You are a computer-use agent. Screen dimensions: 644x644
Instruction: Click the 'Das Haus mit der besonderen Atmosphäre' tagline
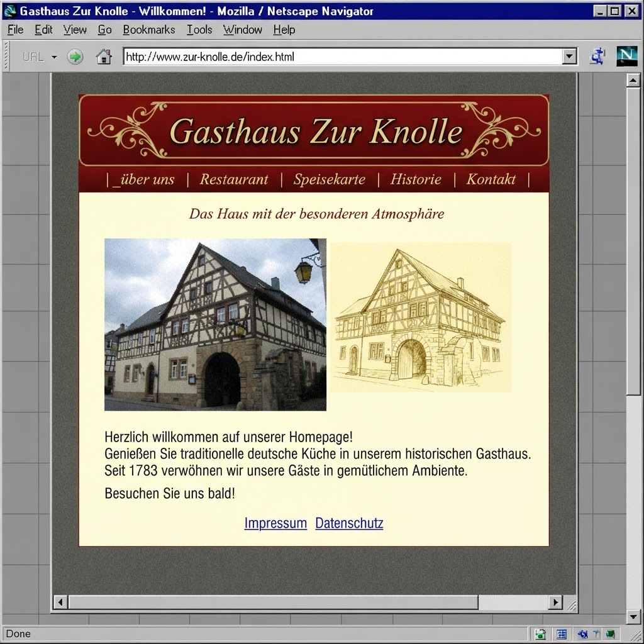[316, 214]
